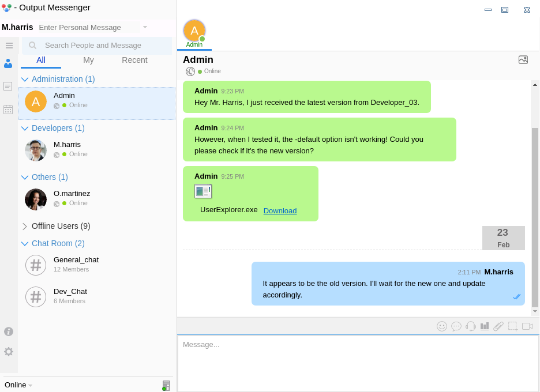
Task: Open the notes icon in sidebar
Action: 8,86
